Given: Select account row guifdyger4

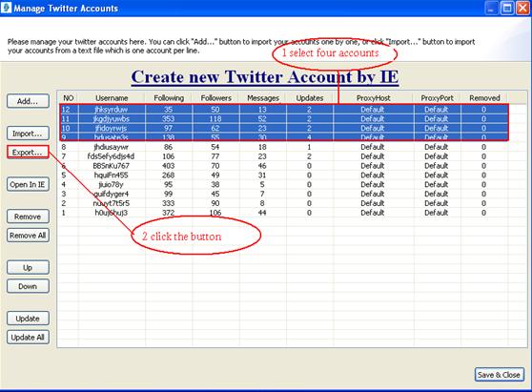Looking at the screenshot, I should pos(284,194).
